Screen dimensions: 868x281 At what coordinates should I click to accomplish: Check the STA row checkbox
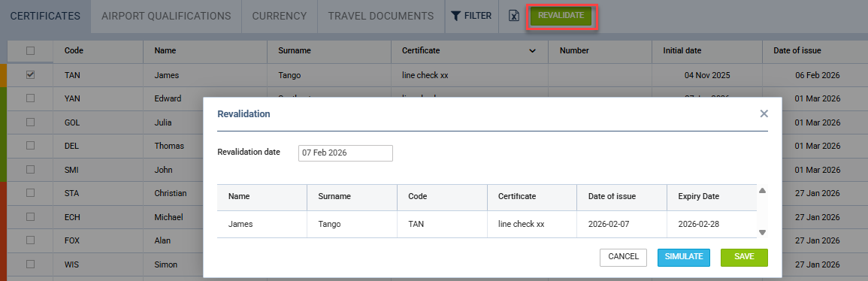31,192
